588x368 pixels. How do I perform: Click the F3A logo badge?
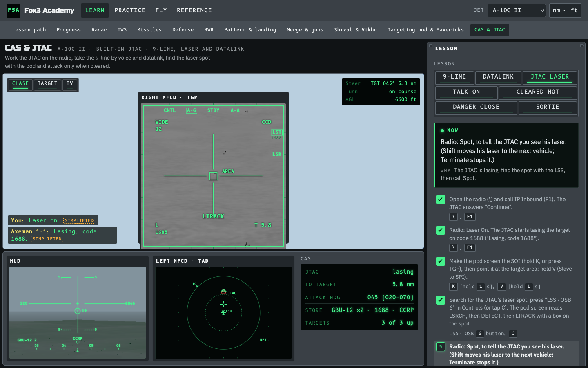(13, 10)
